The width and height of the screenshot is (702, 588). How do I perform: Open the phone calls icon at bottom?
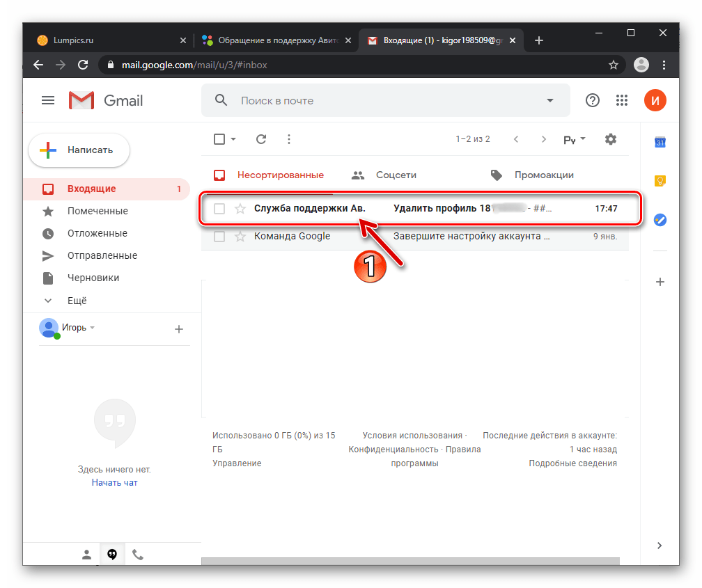click(138, 555)
